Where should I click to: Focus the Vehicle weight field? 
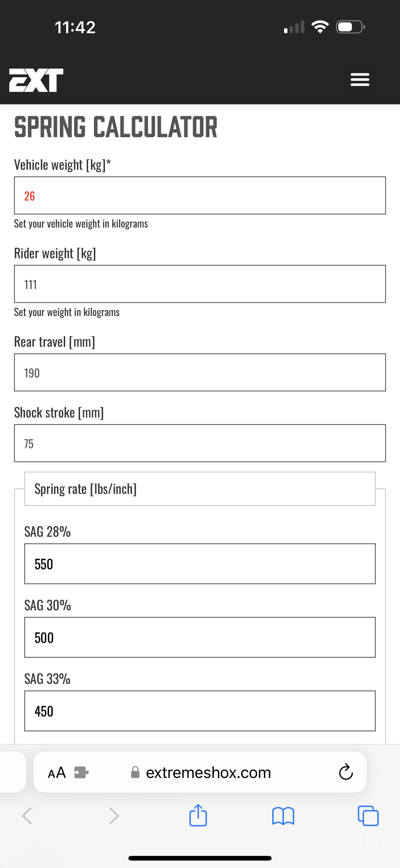[x=200, y=196]
